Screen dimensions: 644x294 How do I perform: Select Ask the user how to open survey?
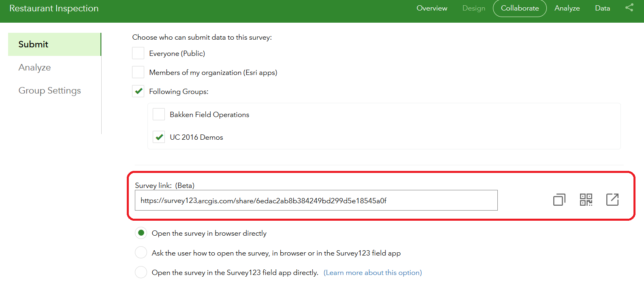(141, 253)
